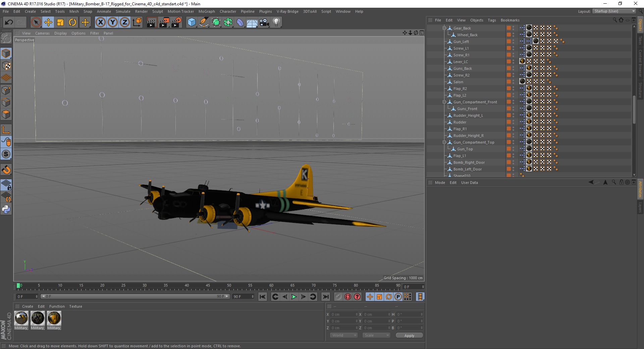Click the Apply button
The image size is (644, 349).
point(409,336)
